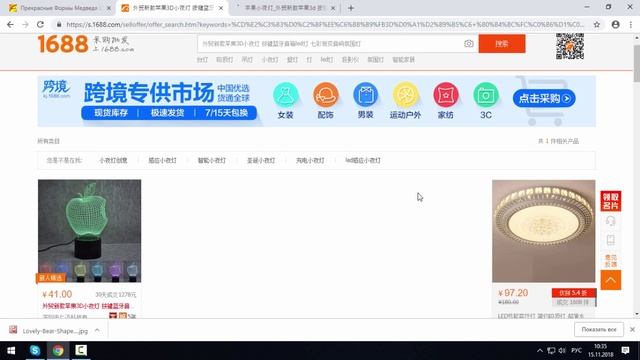Click the volume icon in system tray
Screen dimensions: 640x360
coord(562,351)
